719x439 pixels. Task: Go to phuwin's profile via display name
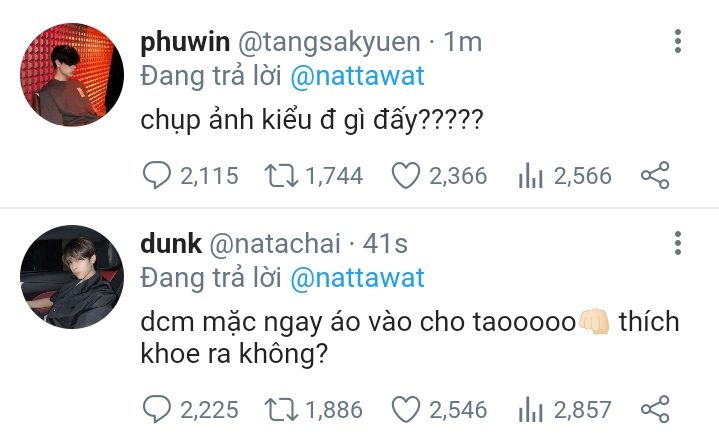183,42
